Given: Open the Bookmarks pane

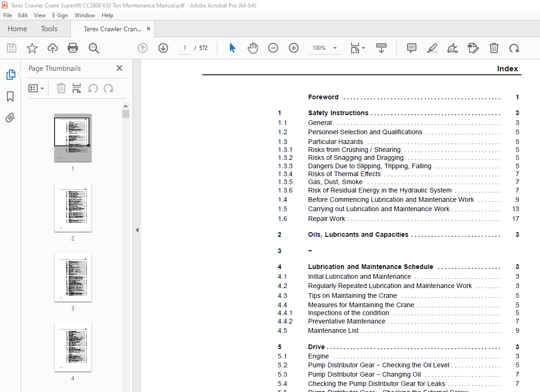Looking at the screenshot, I should point(10,96).
